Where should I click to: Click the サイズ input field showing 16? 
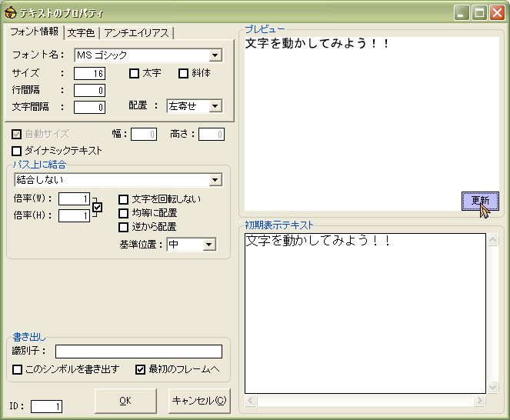click(89, 73)
